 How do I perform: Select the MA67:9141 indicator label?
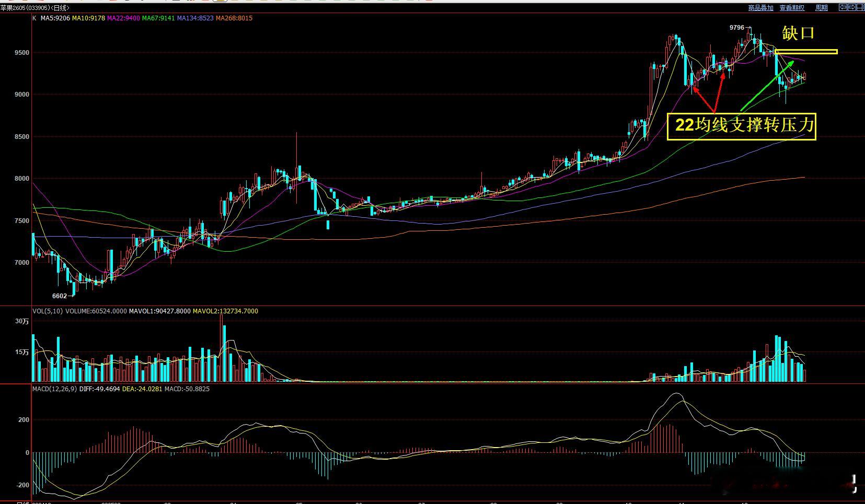158,18
